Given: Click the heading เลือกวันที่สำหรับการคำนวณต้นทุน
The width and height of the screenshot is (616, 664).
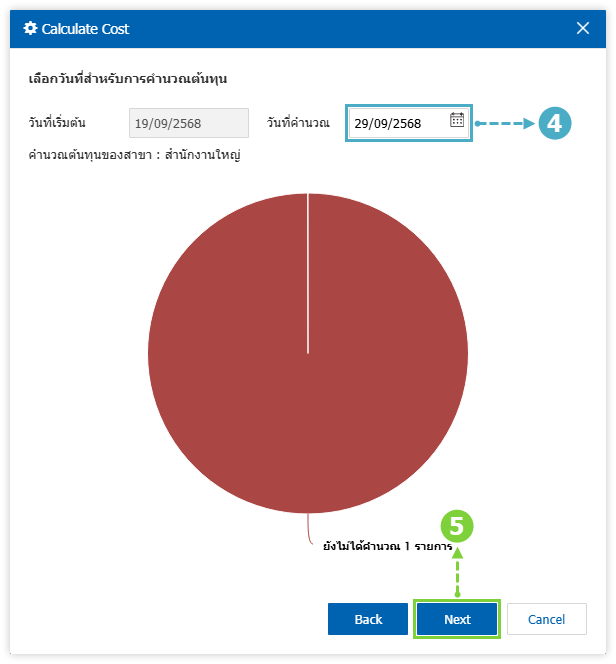Looking at the screenshot, I should point(135,78).
